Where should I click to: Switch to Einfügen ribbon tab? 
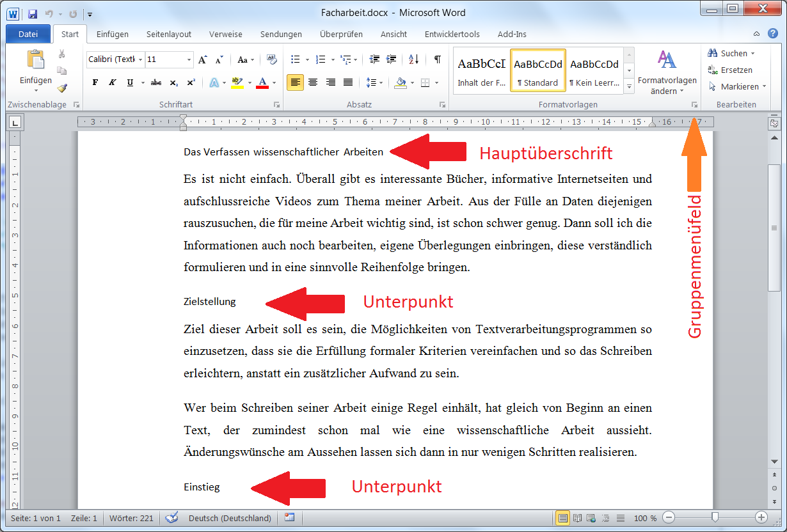point(113,35)
